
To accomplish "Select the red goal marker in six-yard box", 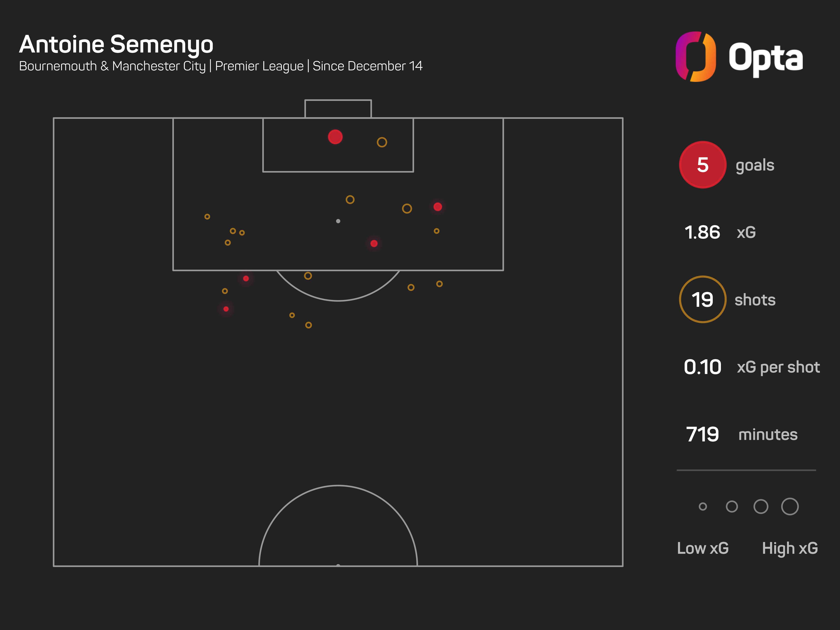I will 335,137.
